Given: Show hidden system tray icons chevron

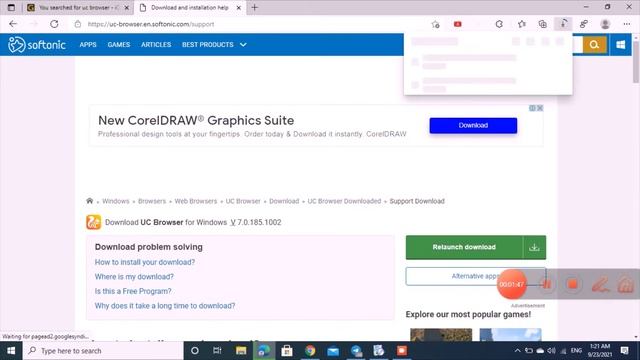Looking at the screenshot, I should click(517, 351).
